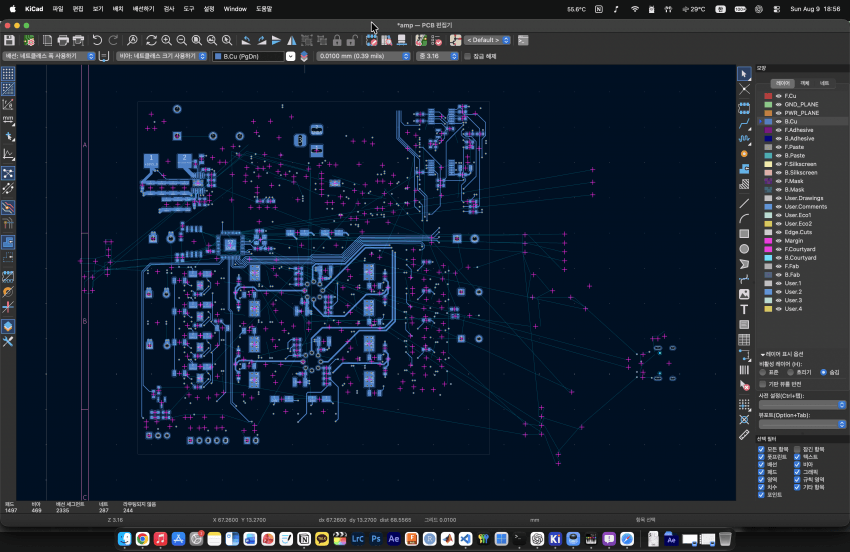Enable the 기판 뷰를 반전 checkbox
This screenshot has height=552, width=850.
pos(763,384)
